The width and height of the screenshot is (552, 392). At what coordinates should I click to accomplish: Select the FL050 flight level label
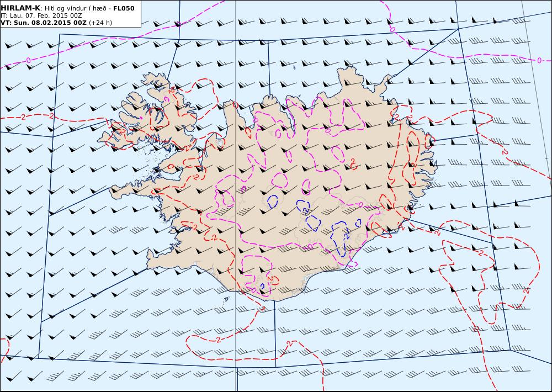click(x=124, y=8)
